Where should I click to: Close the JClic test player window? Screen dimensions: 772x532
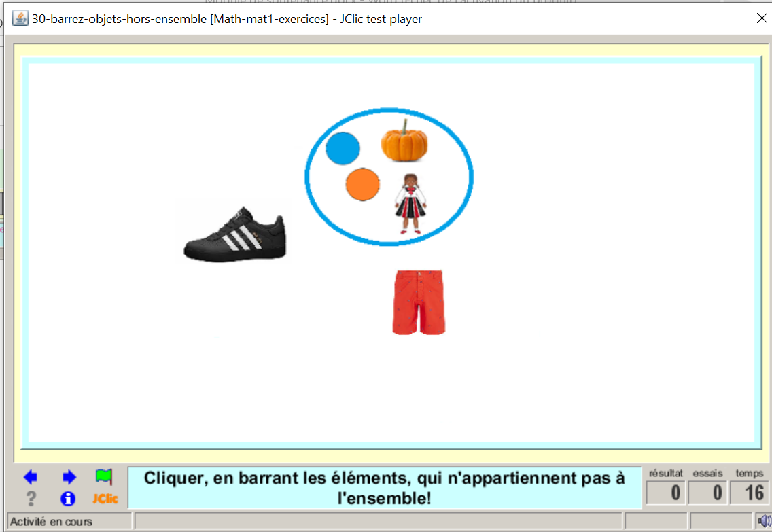762,18
